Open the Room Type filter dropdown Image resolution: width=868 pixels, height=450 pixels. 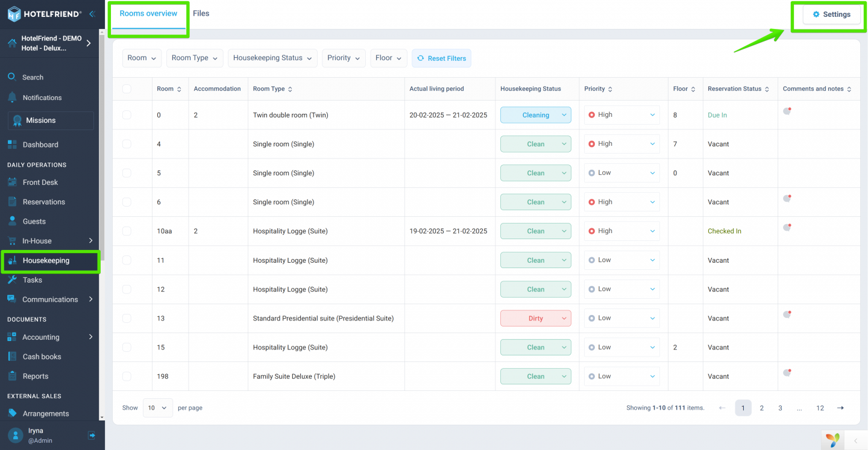(195, 58)
